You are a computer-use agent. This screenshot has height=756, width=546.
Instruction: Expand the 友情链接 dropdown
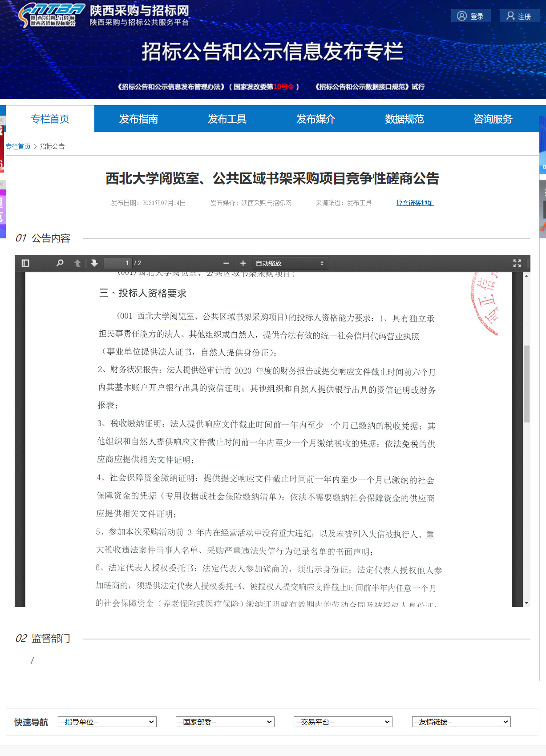(461, 722)
